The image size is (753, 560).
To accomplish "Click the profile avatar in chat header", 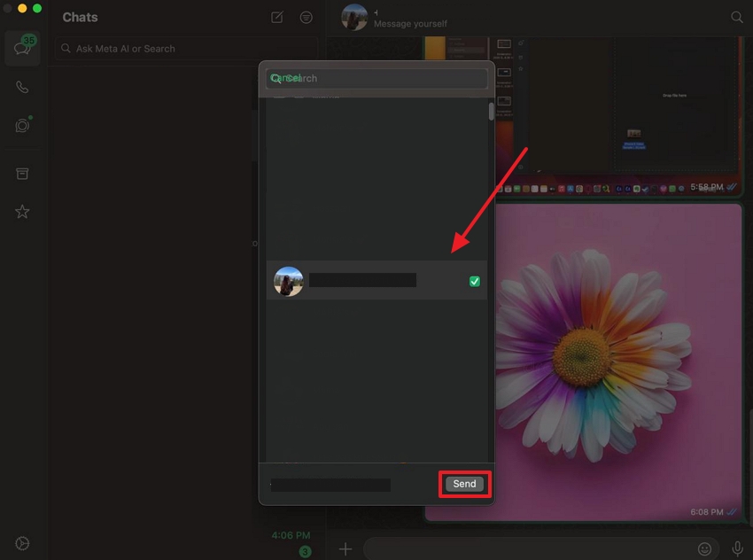I will click(x=354, y=17).
